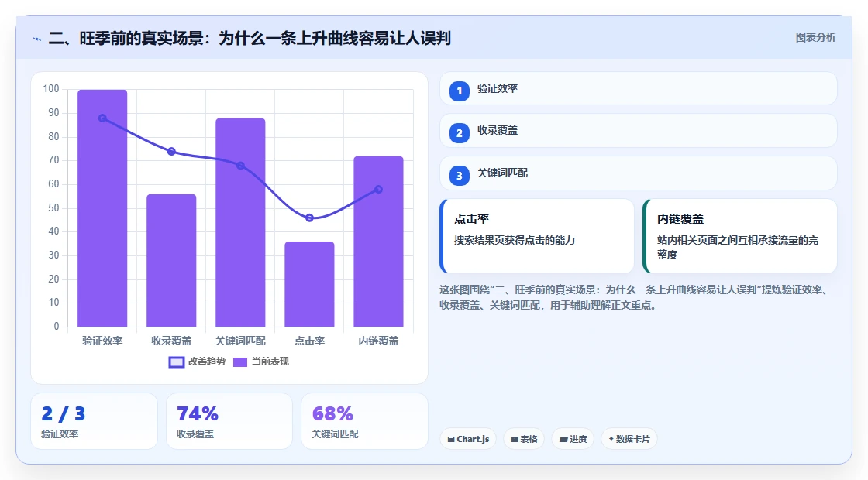Open the 内链覆盖 info card

(x=739, y=236)
